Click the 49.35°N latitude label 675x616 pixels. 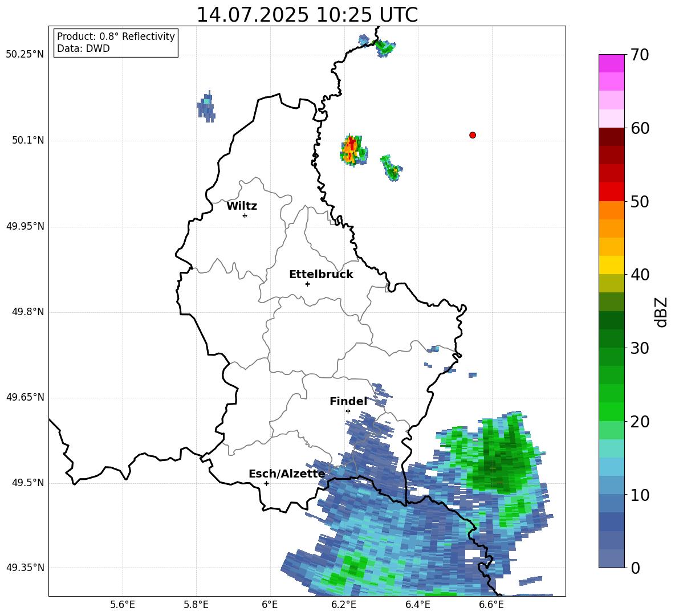click(x=25, y=568)
